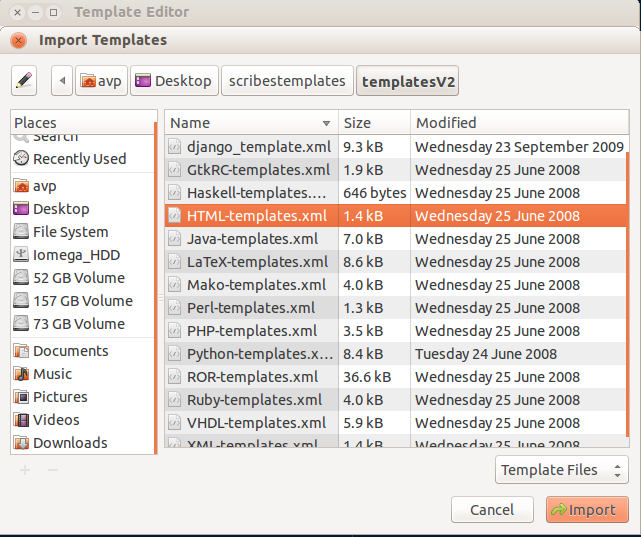This screenshot has height=537, width=641.
Task: Click the Documents folder icon
Action: [21, 351]
